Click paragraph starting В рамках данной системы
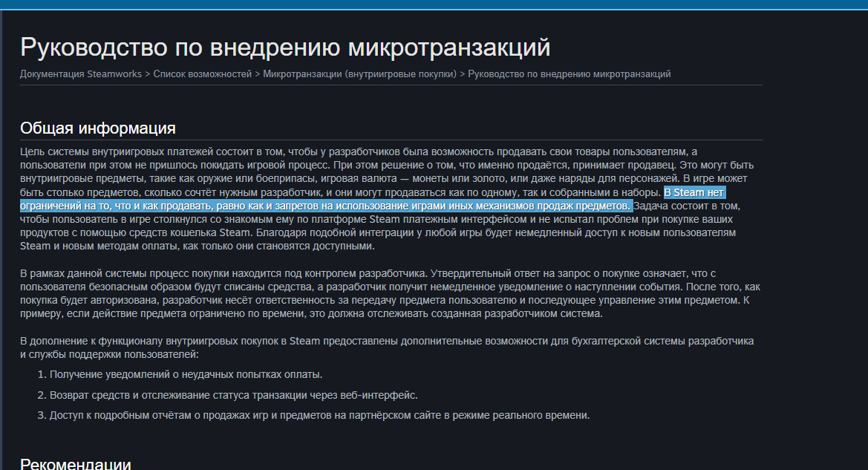This screenshot has width=868, height=470. click(x=391, y=293)
